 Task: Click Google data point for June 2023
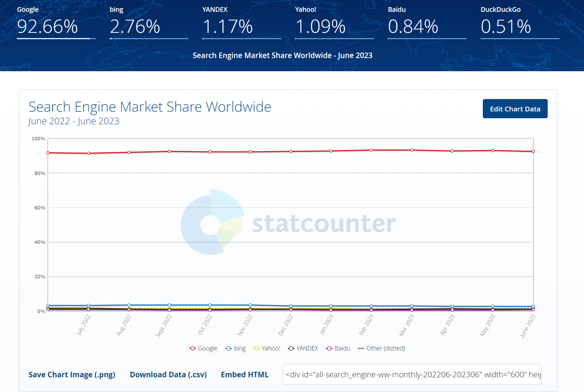tap(533, 151)
